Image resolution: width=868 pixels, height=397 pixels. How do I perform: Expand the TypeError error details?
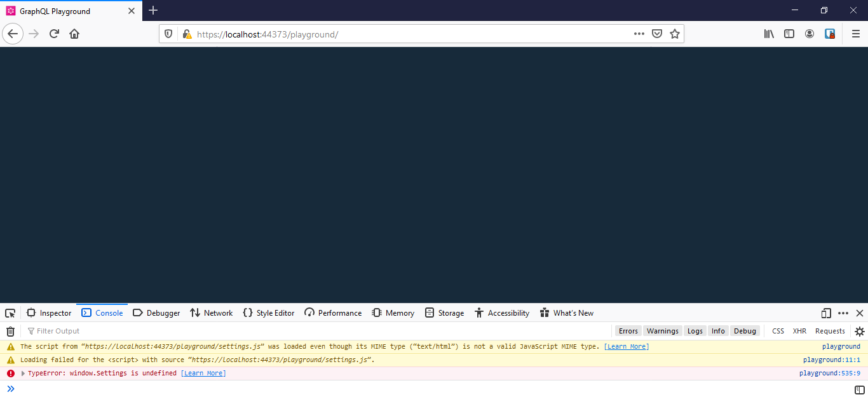(22, 373)
